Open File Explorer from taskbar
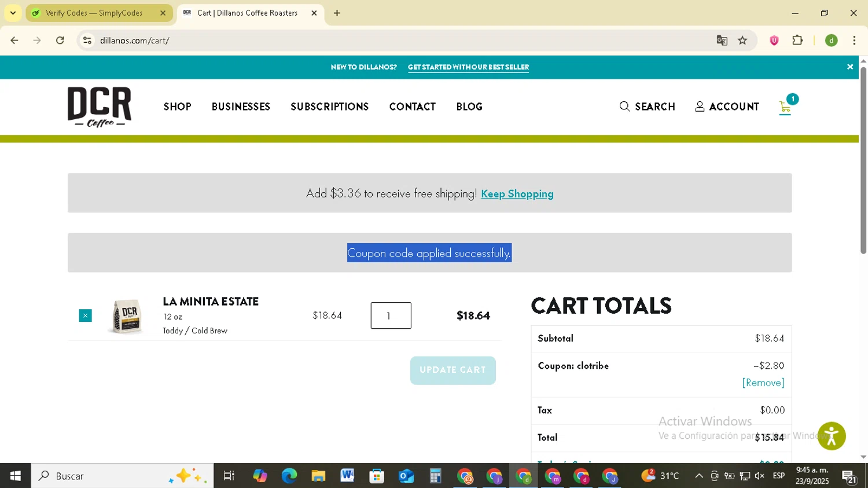 point(318,476)
